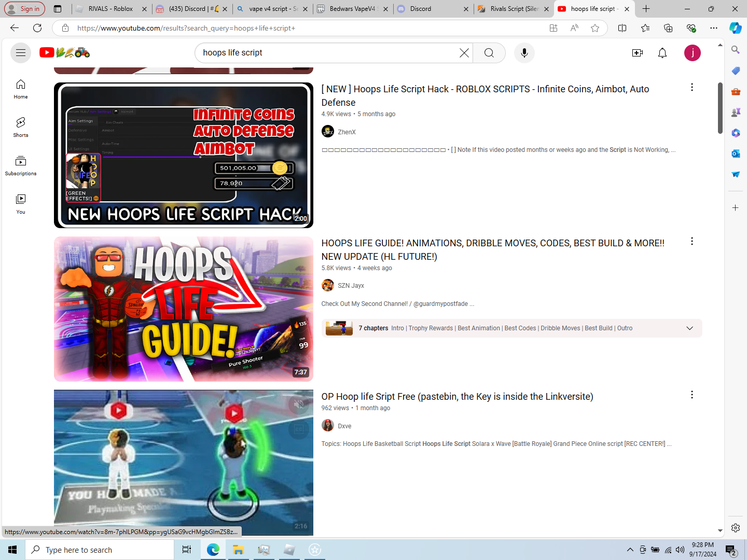The height and width of the screenshot is (560, 747).
Task: Open options menu for HOOPS LIFE GUIDE video
Action: coord(691,242)
